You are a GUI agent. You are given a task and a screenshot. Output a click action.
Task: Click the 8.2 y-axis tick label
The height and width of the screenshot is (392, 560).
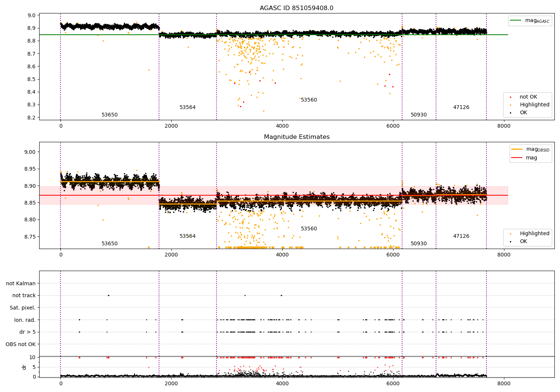[x=32, y=118]
